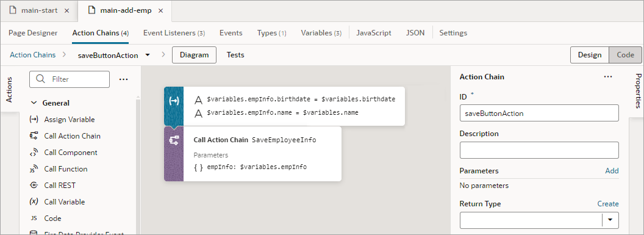Screen dimensions: 644x235
Task: Click the empty Description field
Action: tap(539, 150)
